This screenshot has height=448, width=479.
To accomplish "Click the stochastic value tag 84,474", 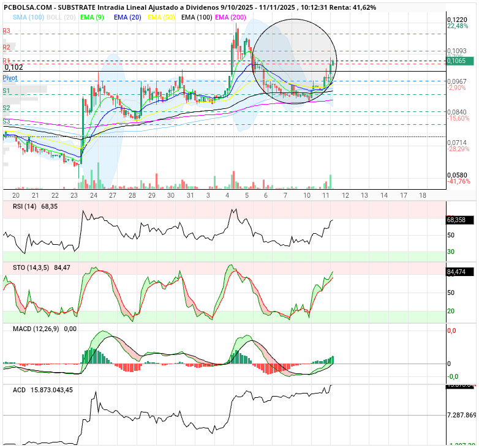I will tap(460, 272).
